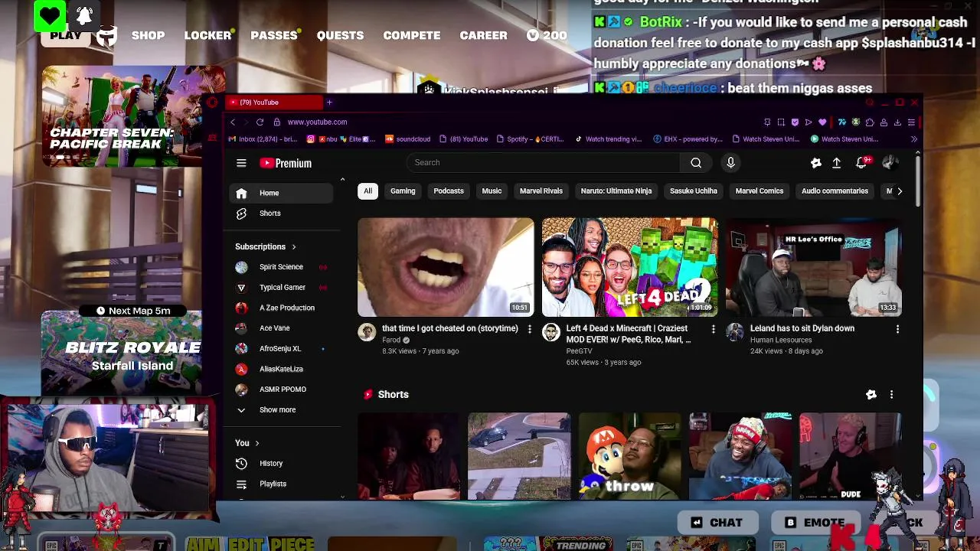Click the EMOTE button in Fortnite

tap(815, 523)
